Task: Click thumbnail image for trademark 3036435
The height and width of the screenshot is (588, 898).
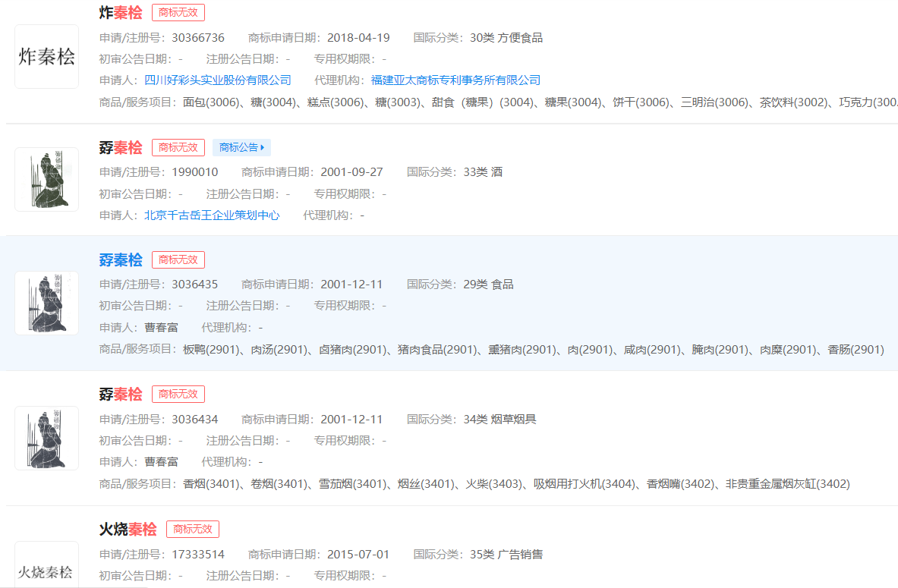Action: (46, 303)
